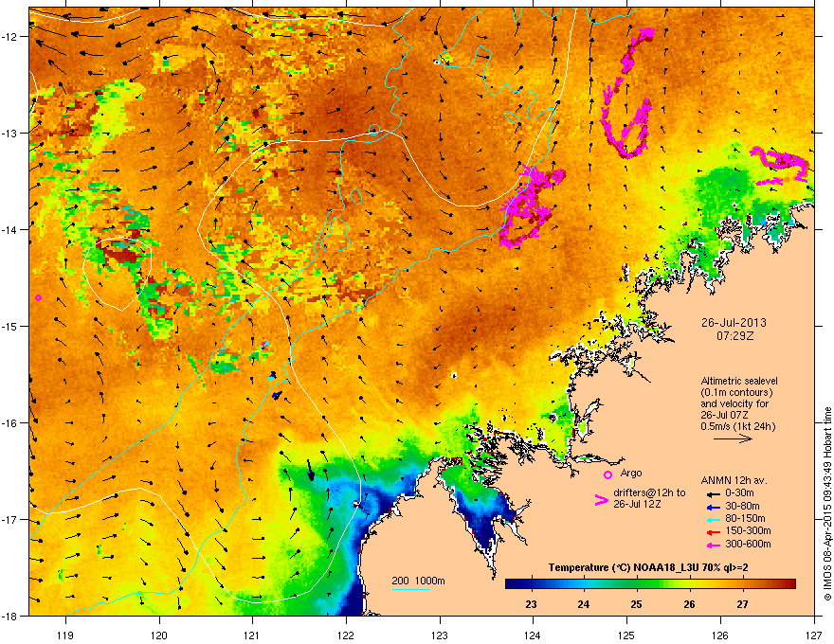Click the longitude axis label 122
The image size is (834, 644).
pyautogui.click(x=346, y=635)
